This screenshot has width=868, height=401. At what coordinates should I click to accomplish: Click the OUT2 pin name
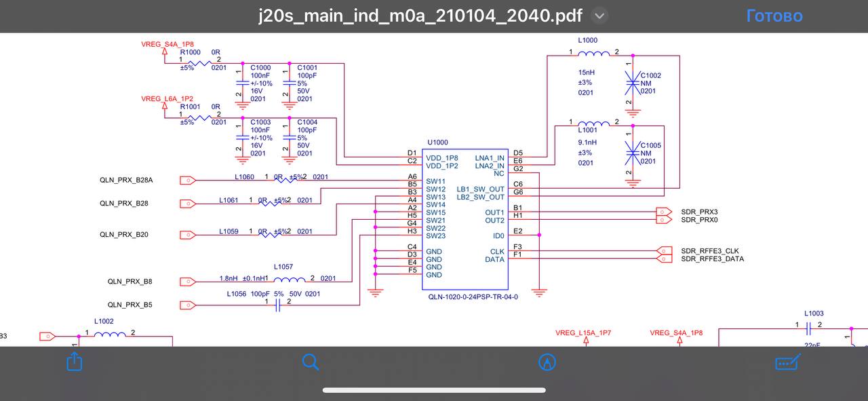[495, 221]
